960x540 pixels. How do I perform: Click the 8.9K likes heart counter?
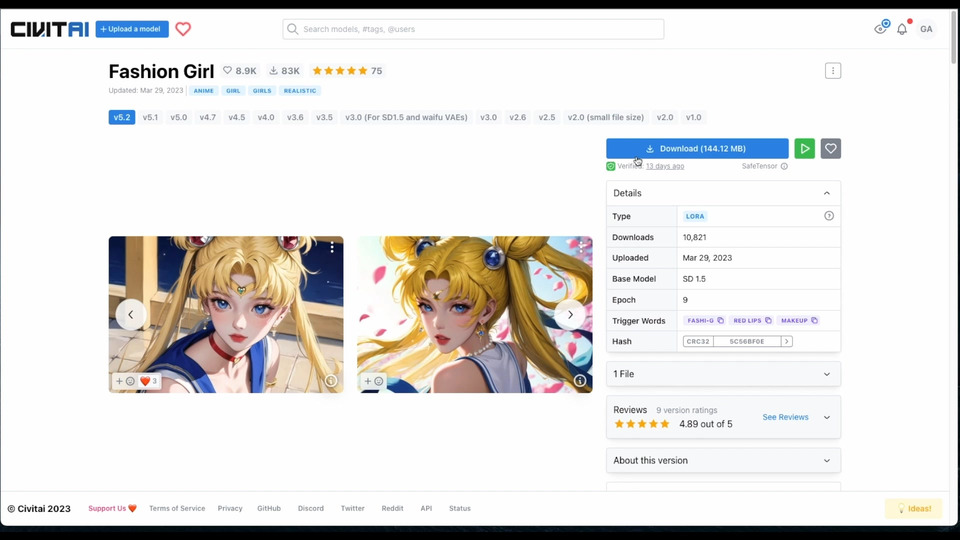(239, 71)
